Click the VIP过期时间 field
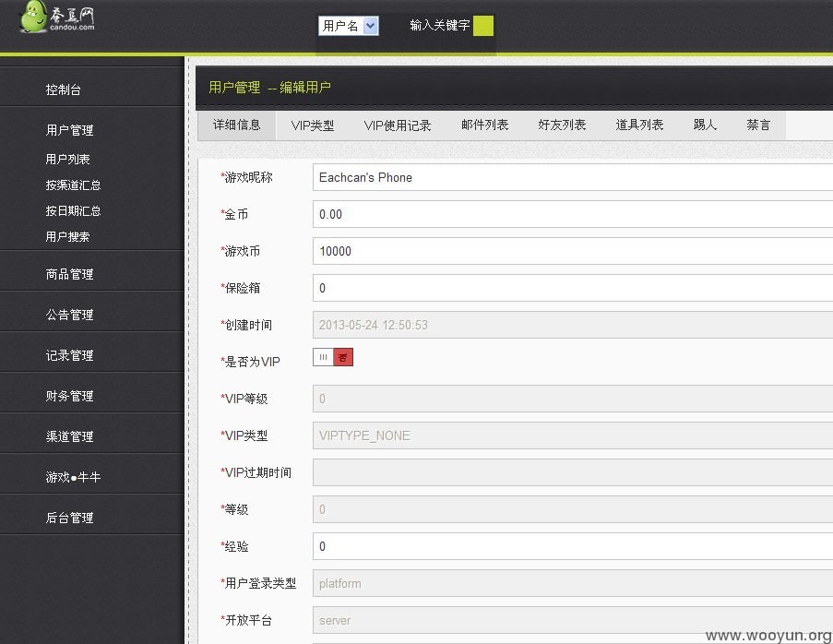 [573, 472]
